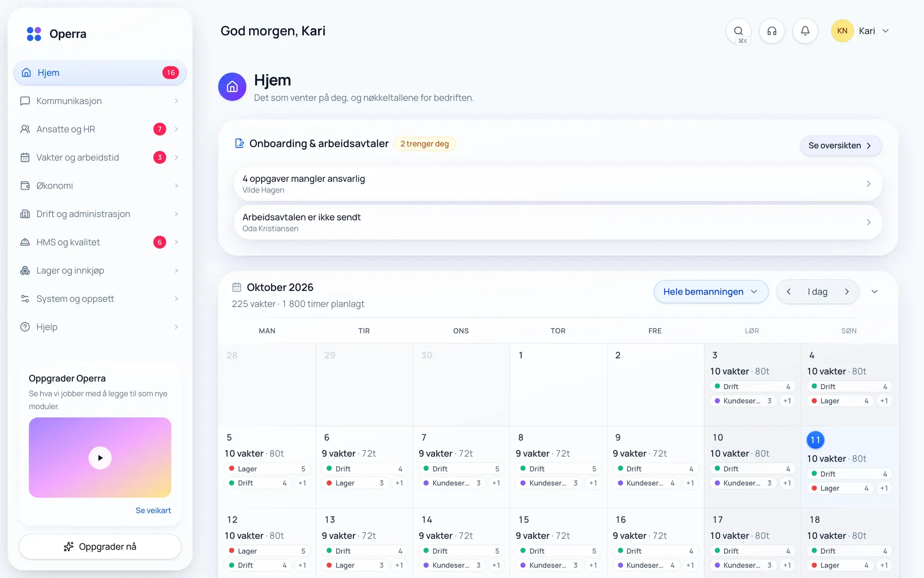
Task: Open the Se veikart link
Action: 153,510
